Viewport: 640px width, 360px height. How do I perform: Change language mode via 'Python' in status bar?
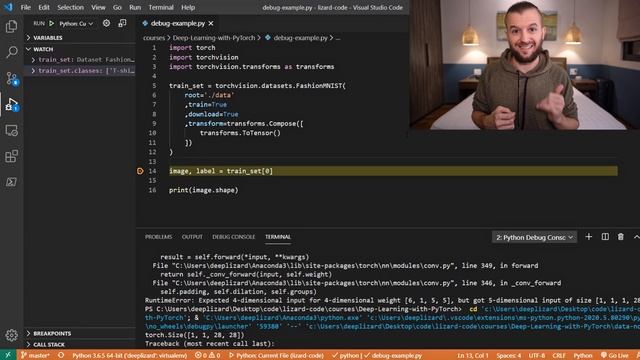pyautogui.click(x=583, y=355)
